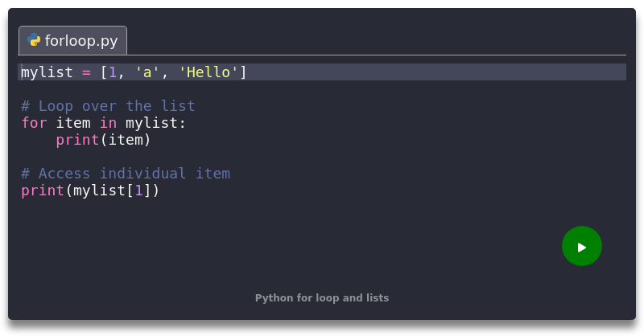This screenshot has height=336, width=644.
Task: Click the Python logo icon in tab
Action: [x=34, y=40]
